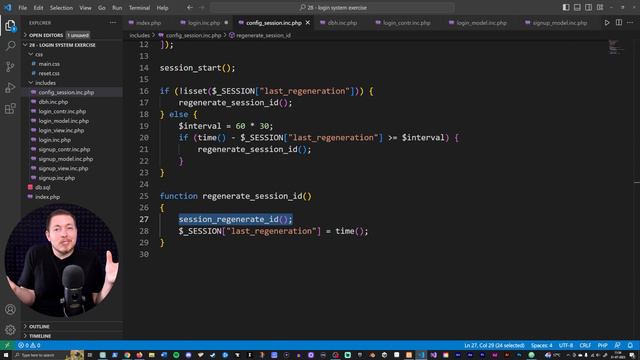Open the File menu
The width and height of the screenshot is (640, 360).
coord(22,8)
